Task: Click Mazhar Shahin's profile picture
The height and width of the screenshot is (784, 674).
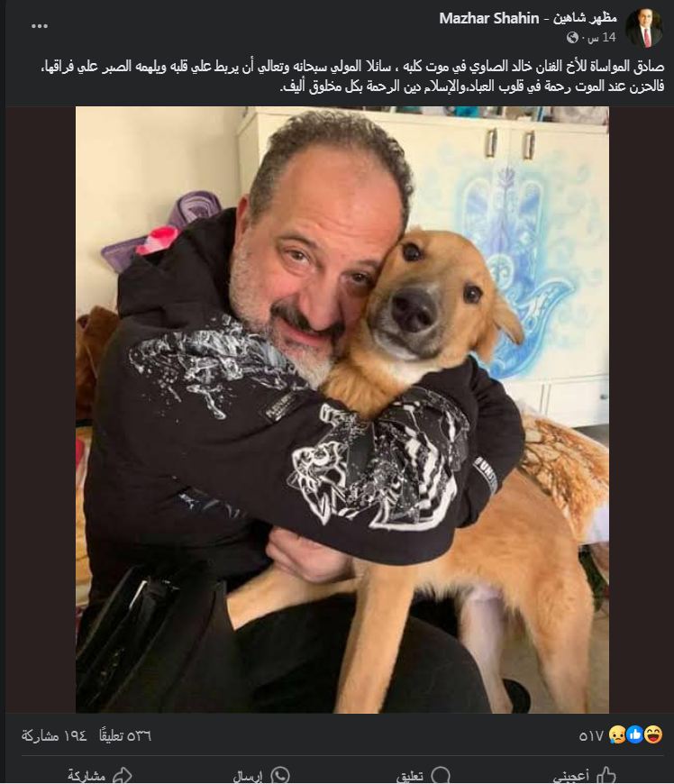Action: (644, 28)
